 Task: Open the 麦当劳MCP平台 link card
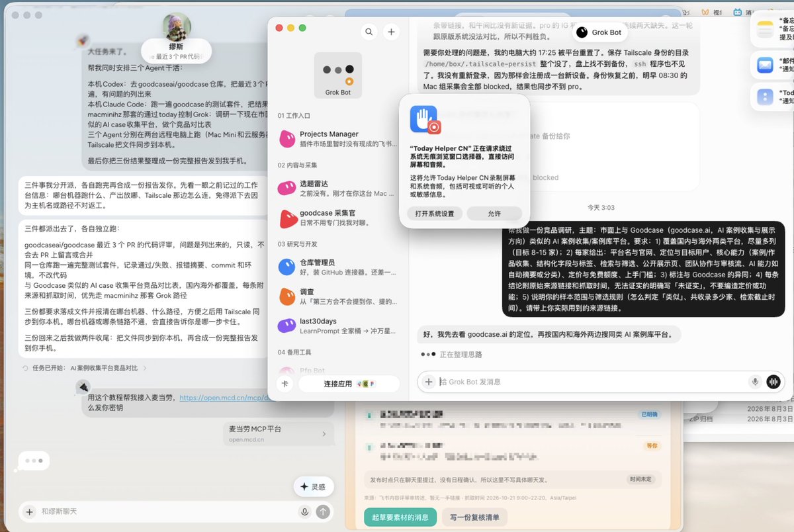pyautogui.click(x=278, y=433)
